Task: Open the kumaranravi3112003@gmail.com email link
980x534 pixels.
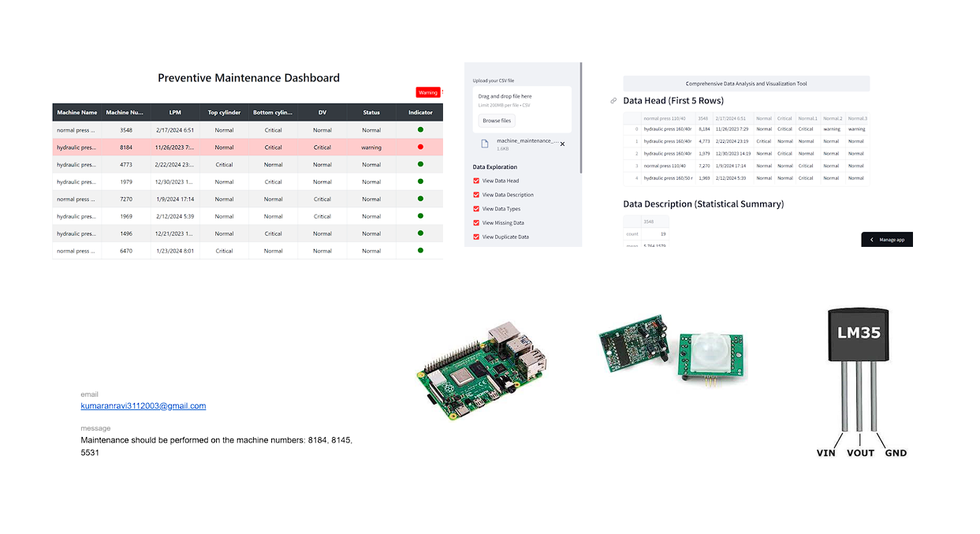Action: pyautogui.click(x=142, y=405)
